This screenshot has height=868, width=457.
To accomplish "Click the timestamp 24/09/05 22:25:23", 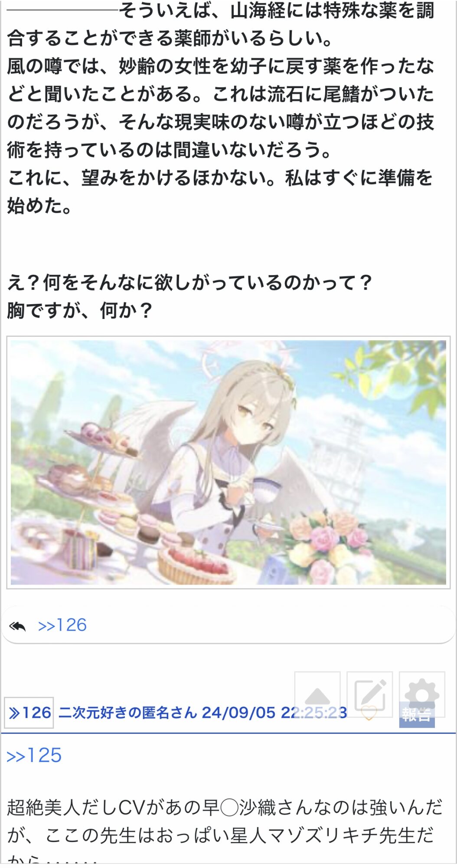I will [274, 713].
